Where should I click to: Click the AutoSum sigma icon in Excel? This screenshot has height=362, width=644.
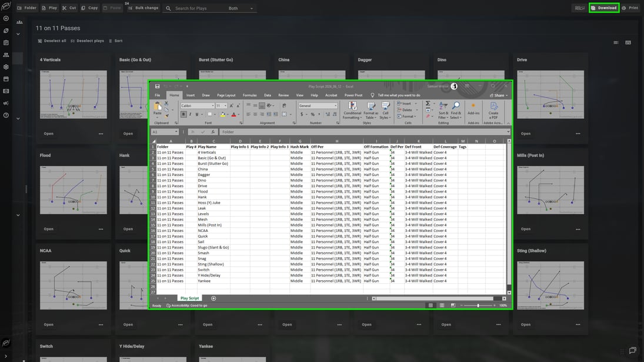[x=428, y=104]
